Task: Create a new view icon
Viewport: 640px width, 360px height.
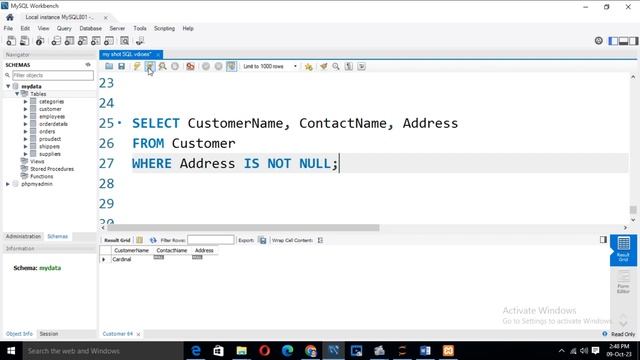Action: point(82,41)
